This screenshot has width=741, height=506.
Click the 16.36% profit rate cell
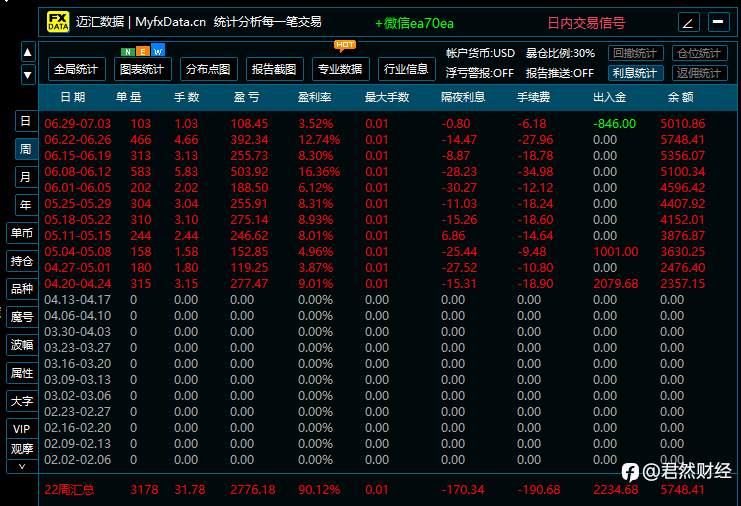click(x=319, y=172)
